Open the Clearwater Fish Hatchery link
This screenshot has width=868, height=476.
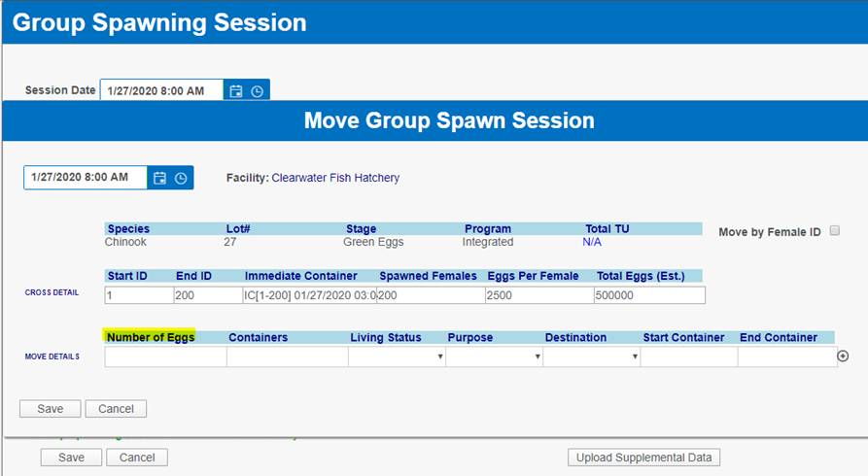tap(335, 178)
